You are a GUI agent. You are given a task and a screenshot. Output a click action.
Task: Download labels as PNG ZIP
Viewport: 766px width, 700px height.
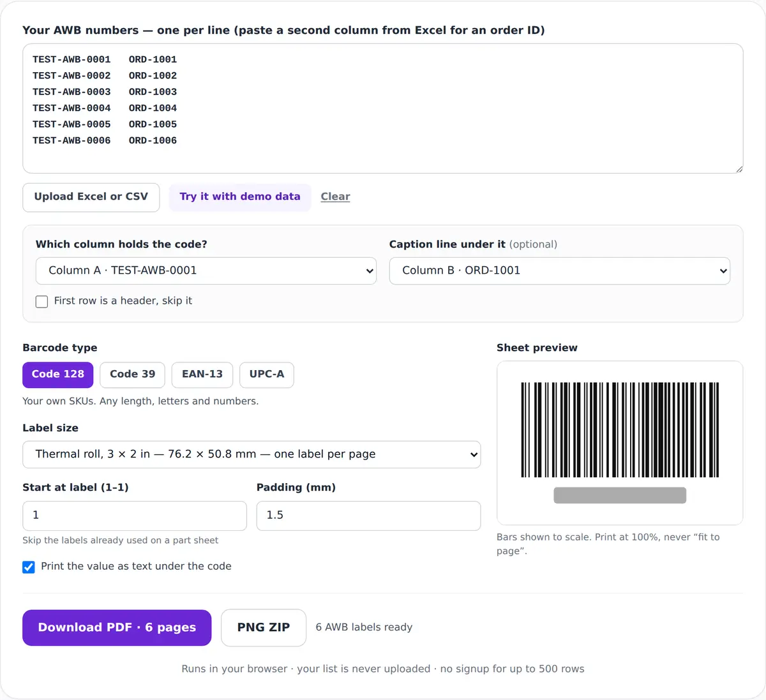coord(264,628)
